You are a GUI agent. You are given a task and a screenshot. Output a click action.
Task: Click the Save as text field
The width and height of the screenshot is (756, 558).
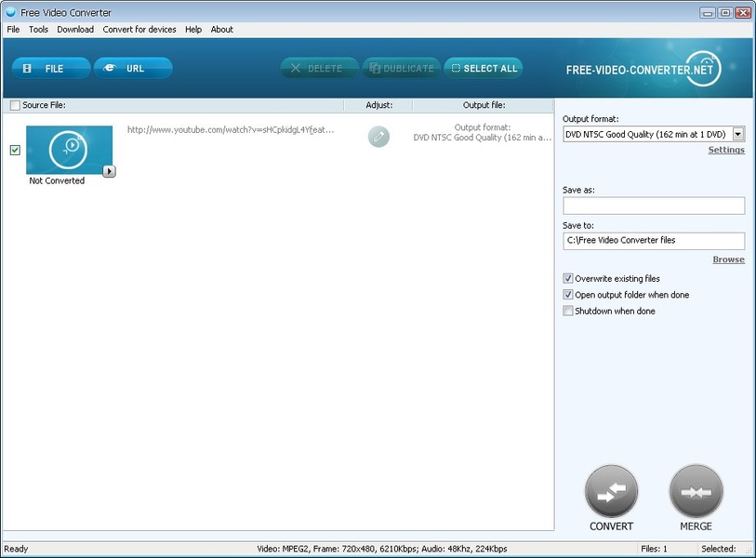(x=654, y=206)
